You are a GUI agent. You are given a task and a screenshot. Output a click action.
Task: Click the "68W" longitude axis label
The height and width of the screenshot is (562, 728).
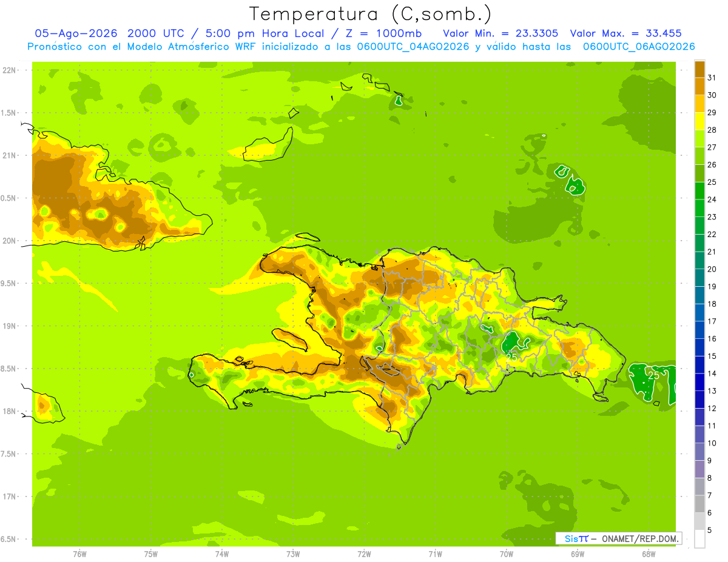tap(649, 554)
